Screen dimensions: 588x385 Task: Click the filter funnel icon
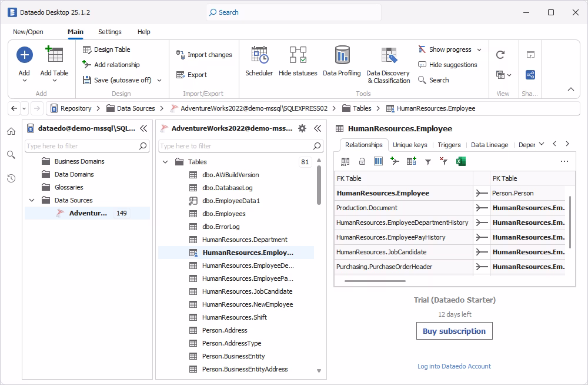click(x=428, y=162)
